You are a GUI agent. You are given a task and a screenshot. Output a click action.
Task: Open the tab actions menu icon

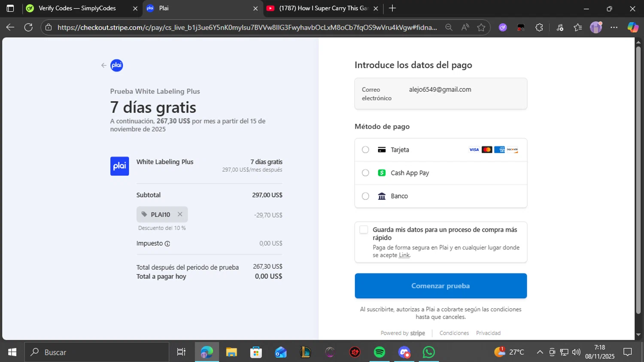tap(10, 8)
